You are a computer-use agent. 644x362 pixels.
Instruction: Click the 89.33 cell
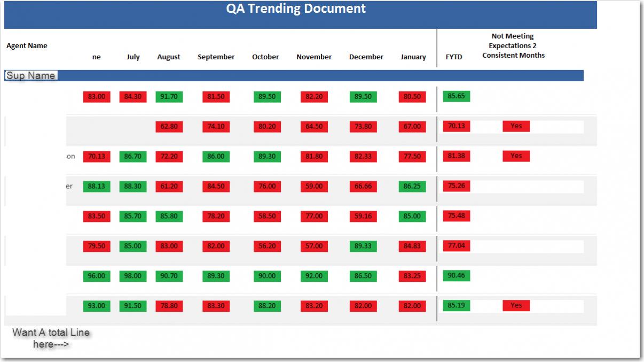click(x=363, y=247)
